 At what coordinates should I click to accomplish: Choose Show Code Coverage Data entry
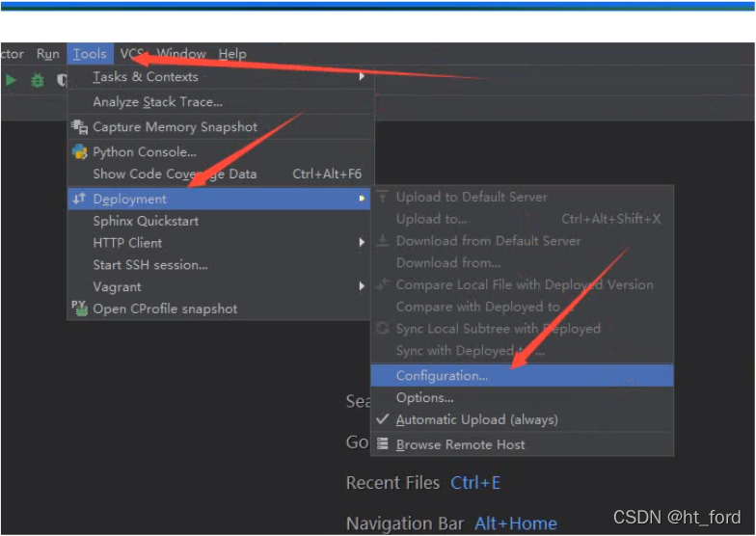pyautogui.click(x=221, y=174)
